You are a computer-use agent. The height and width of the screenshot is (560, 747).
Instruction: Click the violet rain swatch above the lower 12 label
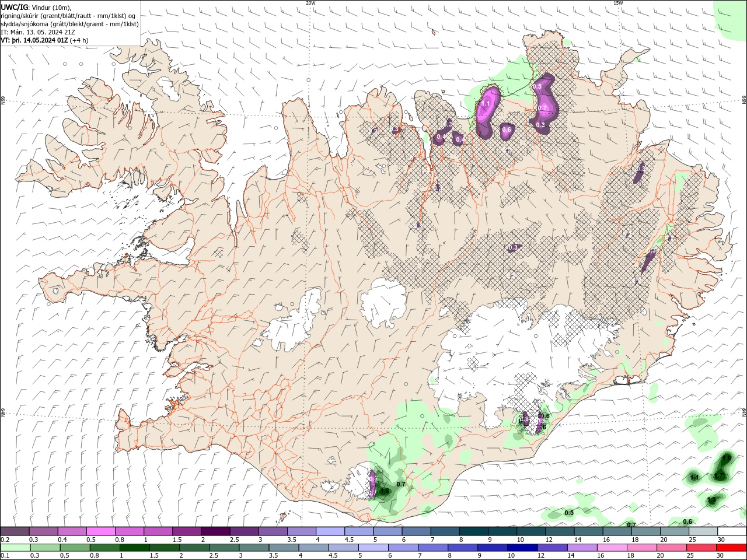552,548
